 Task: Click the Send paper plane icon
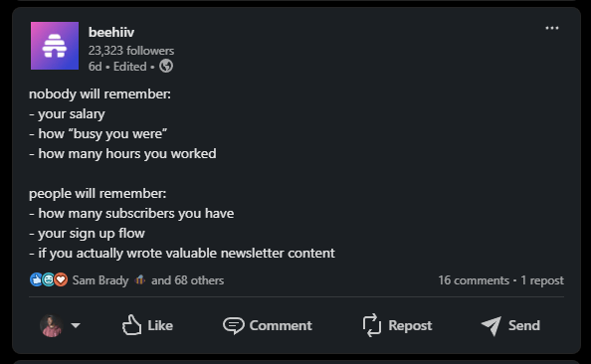point(492,325)
